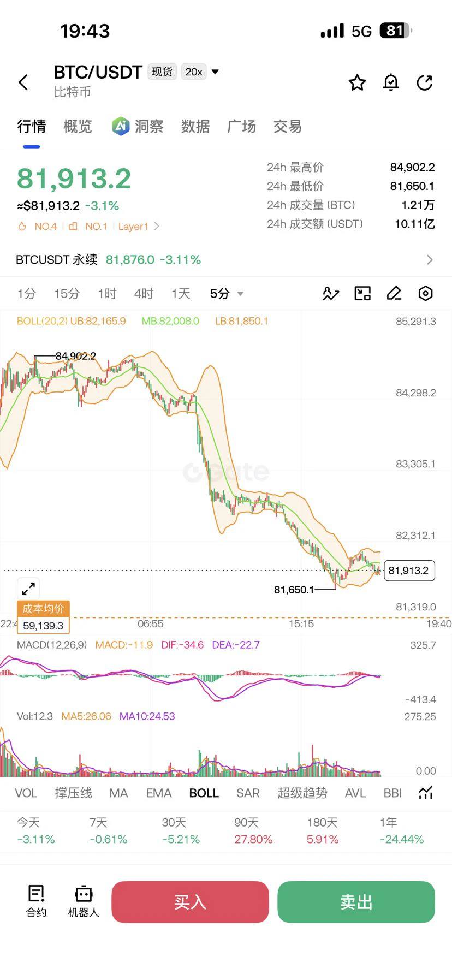Open indicator settings icon after BBI
Screen dimensions: 452x980
(x=426, y=793)
